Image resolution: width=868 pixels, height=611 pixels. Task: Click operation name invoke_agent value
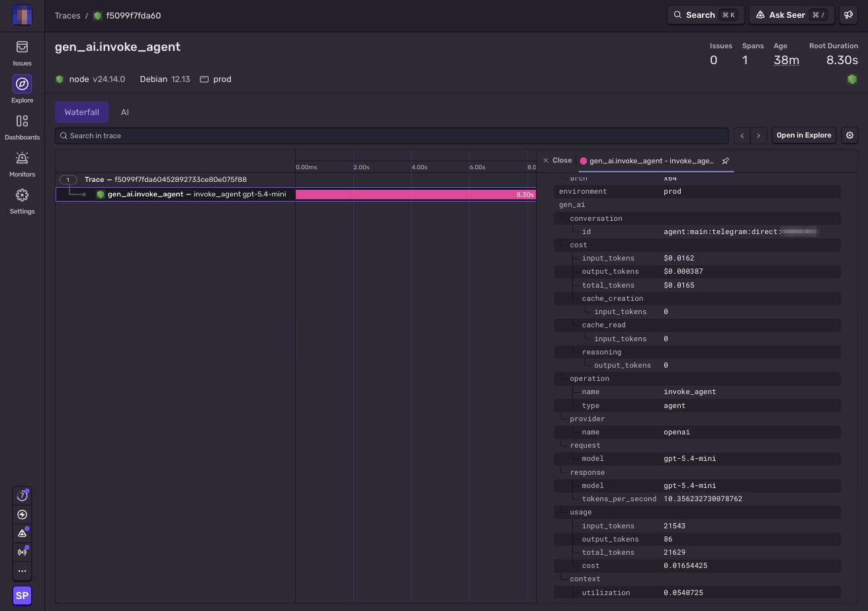pos(689,391)
